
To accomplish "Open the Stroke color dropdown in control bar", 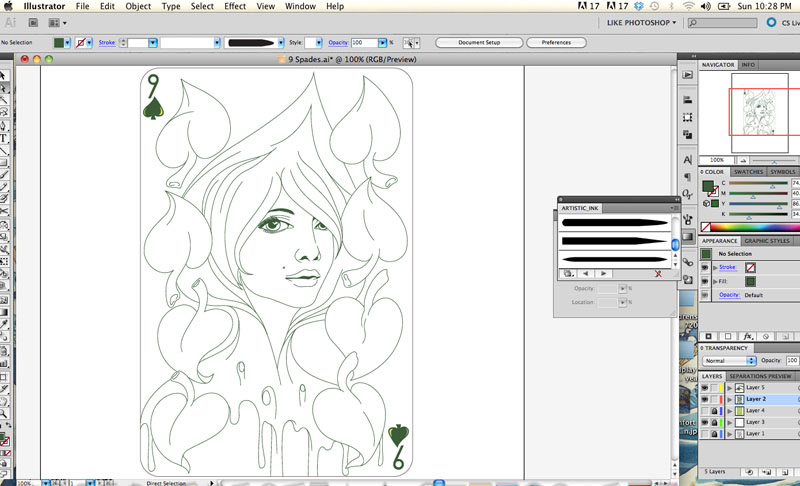I will 89,43.
